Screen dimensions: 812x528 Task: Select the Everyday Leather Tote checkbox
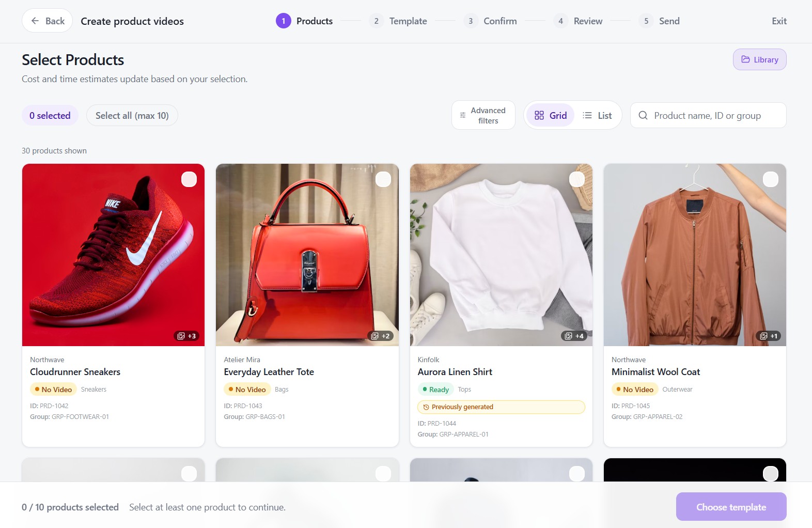[x=383, y=179]
